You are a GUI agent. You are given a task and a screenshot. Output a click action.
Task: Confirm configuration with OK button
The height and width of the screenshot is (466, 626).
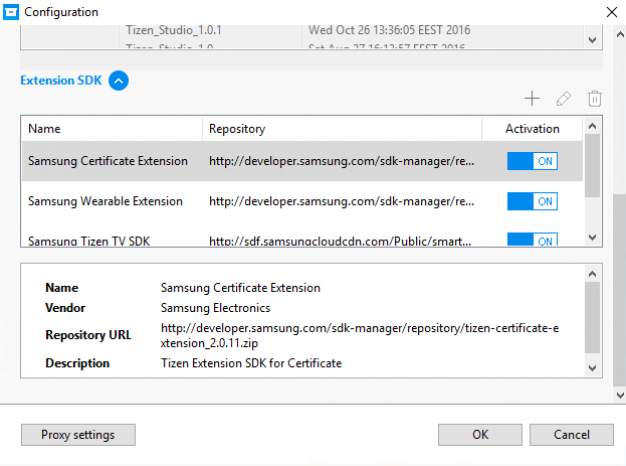[480, 435]
